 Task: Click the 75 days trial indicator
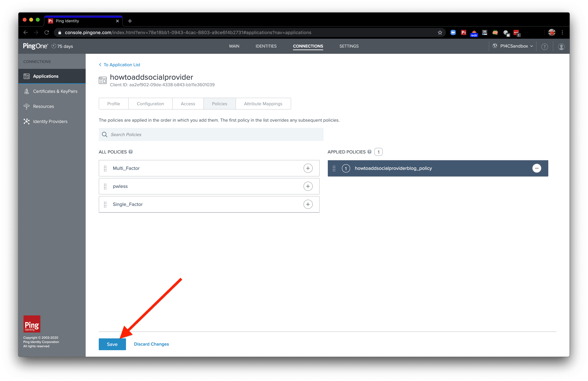coord(62,46)
